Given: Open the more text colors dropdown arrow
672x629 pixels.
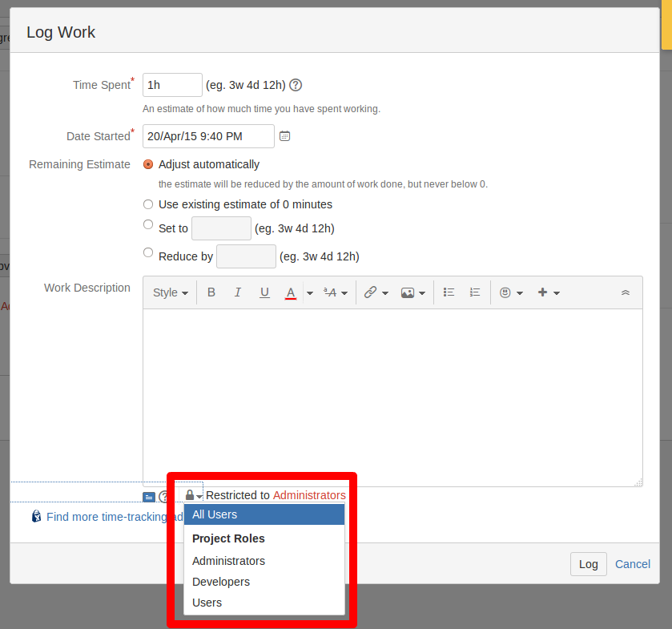Looking at the screenshot, I should point(309,293).
